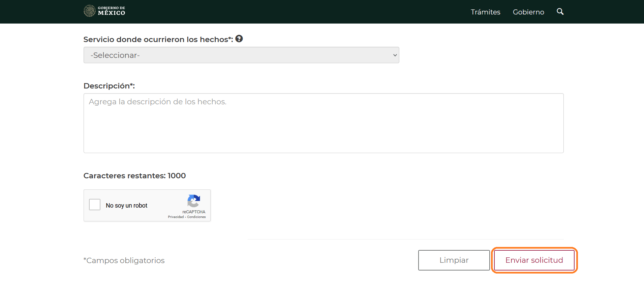Open the Trámites menu

pyautogui.click(x=485, y=12)
